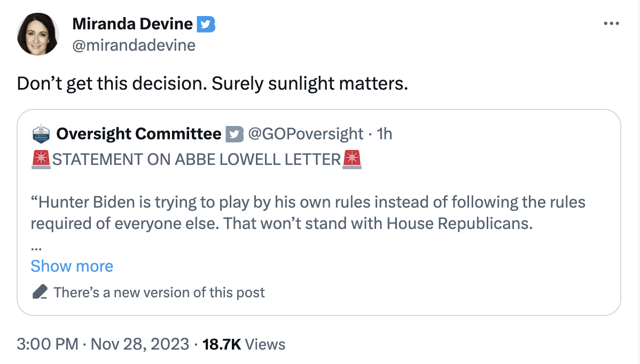Viewport: 640px width, 364px height.
Task: Click Miranda Devine's verified badge
Action: point(206,24)
